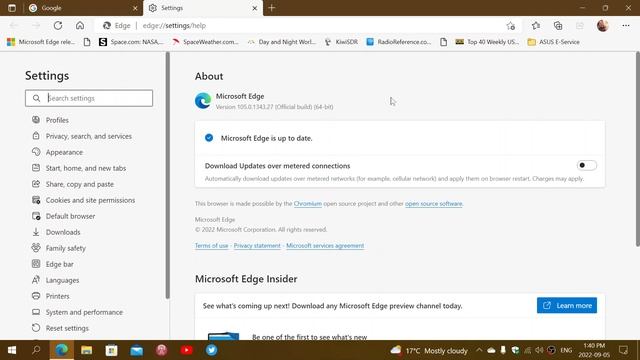Click the ENG language indicator
Viewport: 640px width, 360px height.
[x=566, y=350]
